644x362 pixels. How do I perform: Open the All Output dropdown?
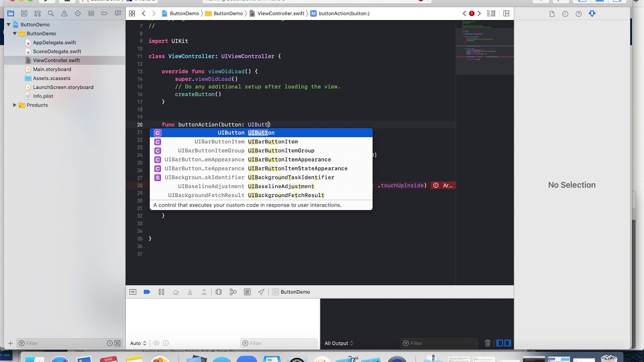339,343
